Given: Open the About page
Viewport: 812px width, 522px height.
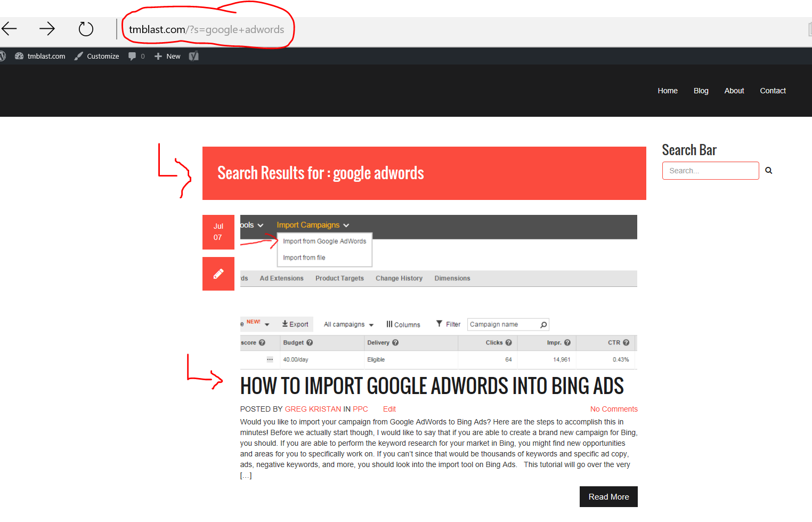Looking at the screenshot, I should point(734,91).
